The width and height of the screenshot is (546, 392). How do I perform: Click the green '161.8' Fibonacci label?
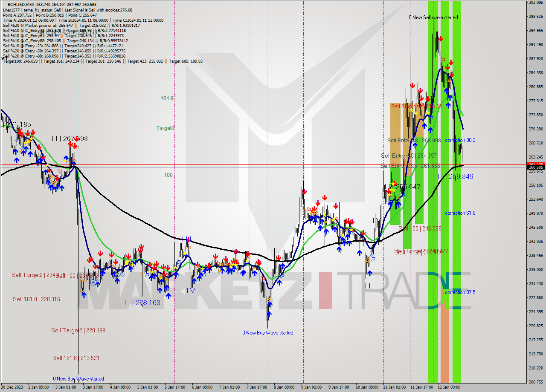tap(167, 98)
